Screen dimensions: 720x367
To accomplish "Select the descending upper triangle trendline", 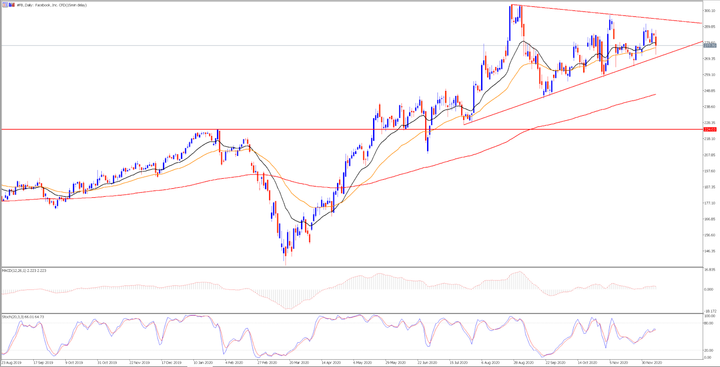I will pos(606,14).
